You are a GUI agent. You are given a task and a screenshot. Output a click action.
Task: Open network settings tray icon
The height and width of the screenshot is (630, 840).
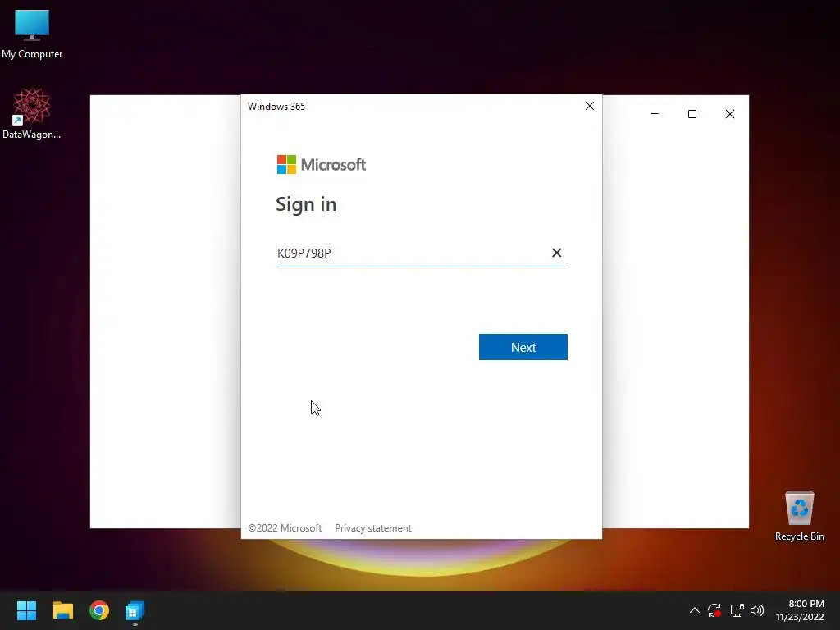pos(737,610)
